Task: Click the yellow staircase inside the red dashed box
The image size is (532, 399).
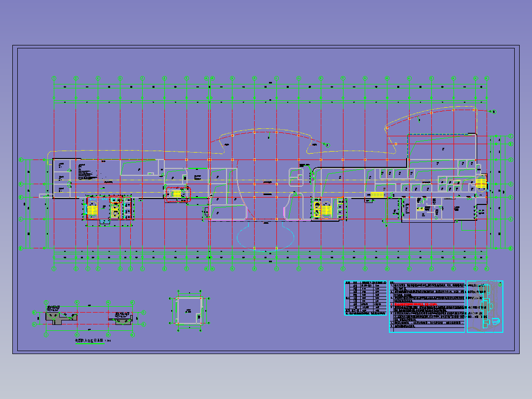Action: [x=176, y=194]
